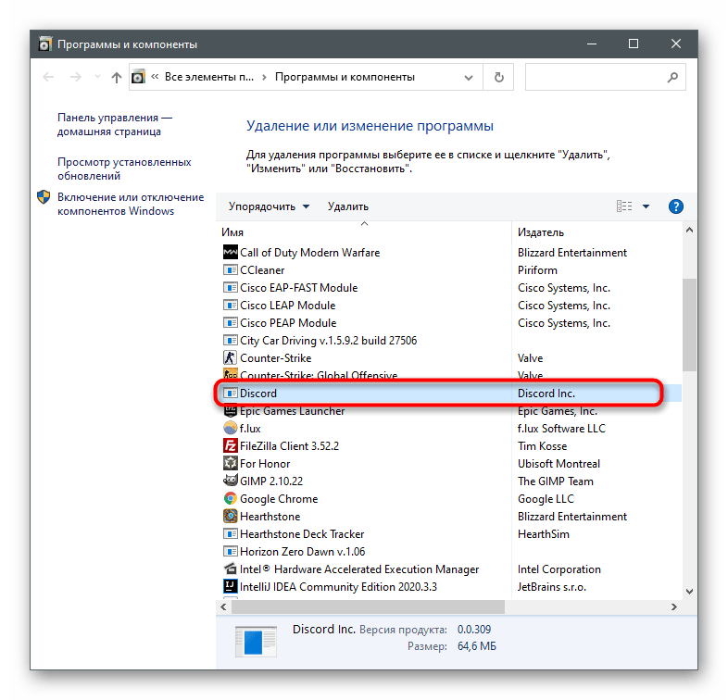The image size is (728, 700).
Task: Click the address bar Control Panel icon
Action: (138, 77)
